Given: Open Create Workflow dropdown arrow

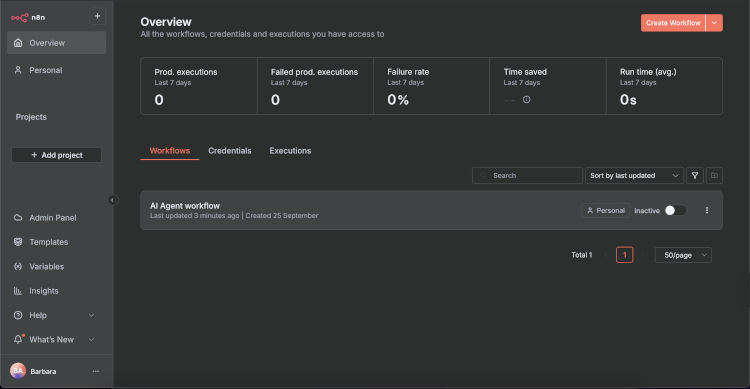Looking at the screenshot, I should click(714, 23).
